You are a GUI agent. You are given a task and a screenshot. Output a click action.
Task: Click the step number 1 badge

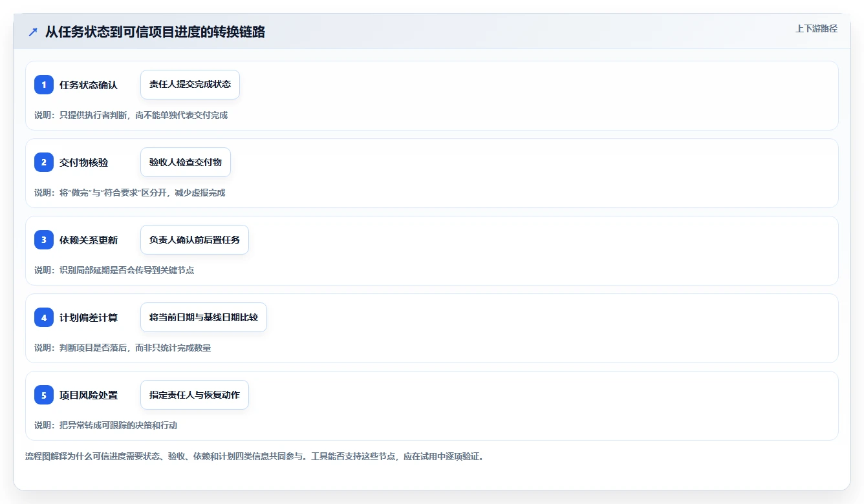point(44,85)
